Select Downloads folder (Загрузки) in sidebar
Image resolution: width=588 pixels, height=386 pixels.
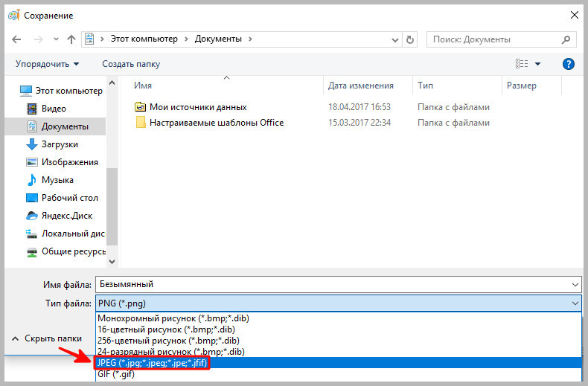tap(60, 144)
